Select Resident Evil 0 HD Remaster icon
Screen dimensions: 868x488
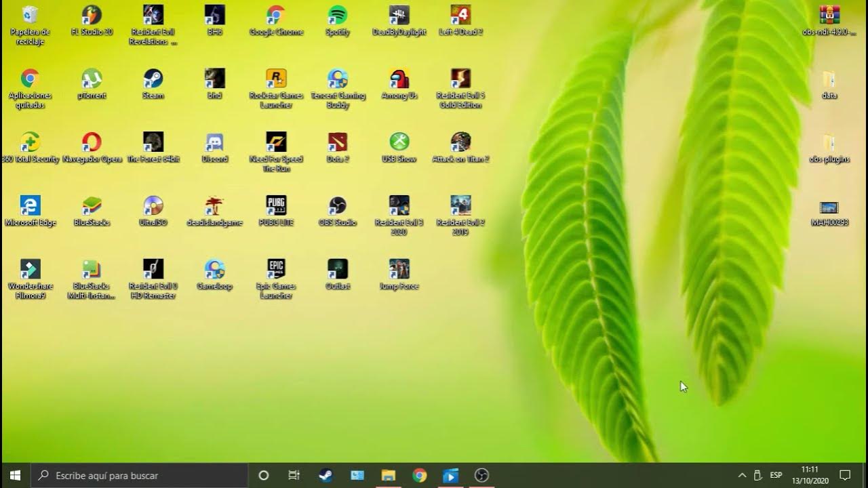[x=153, y=279]
